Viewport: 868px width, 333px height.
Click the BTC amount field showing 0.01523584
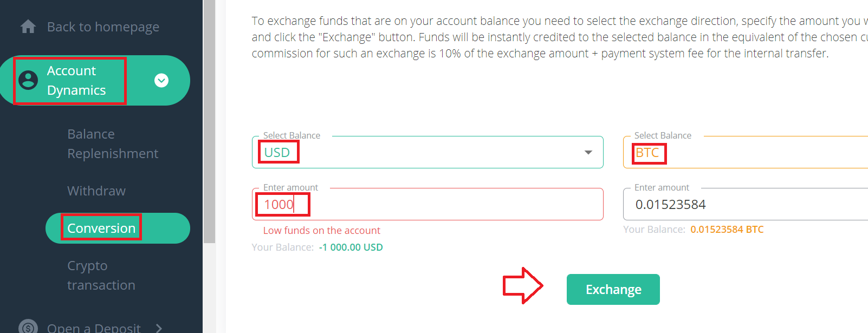746,204
